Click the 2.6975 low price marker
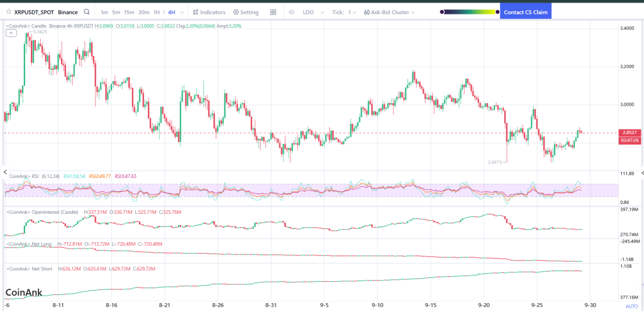Image resolution: width=644 pixels, height=312 pixels. tap(498, 162)
